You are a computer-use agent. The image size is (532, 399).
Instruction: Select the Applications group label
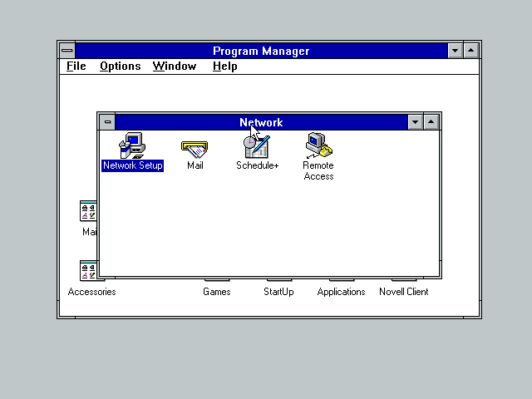click(x=341, y=292)
